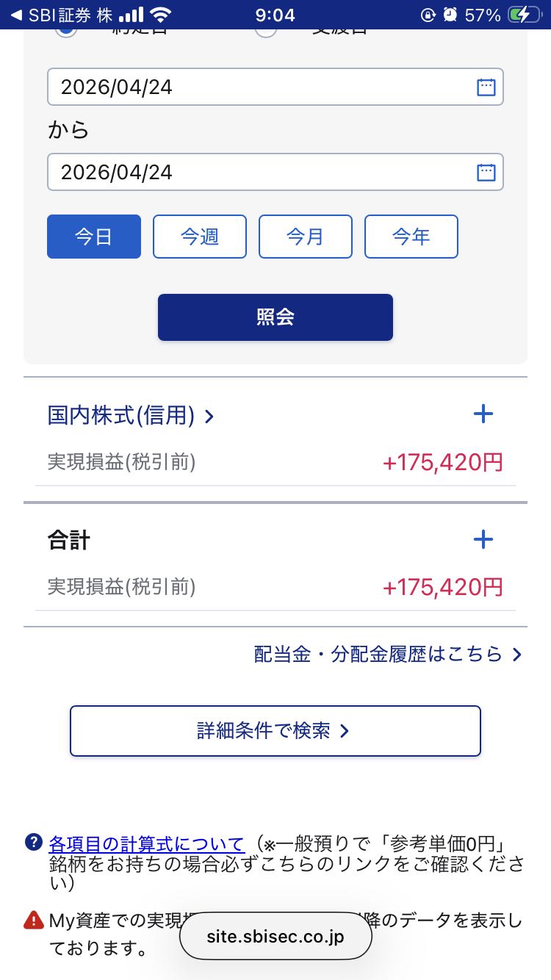Tap the blue question mark help icon

tap(33, 842)
